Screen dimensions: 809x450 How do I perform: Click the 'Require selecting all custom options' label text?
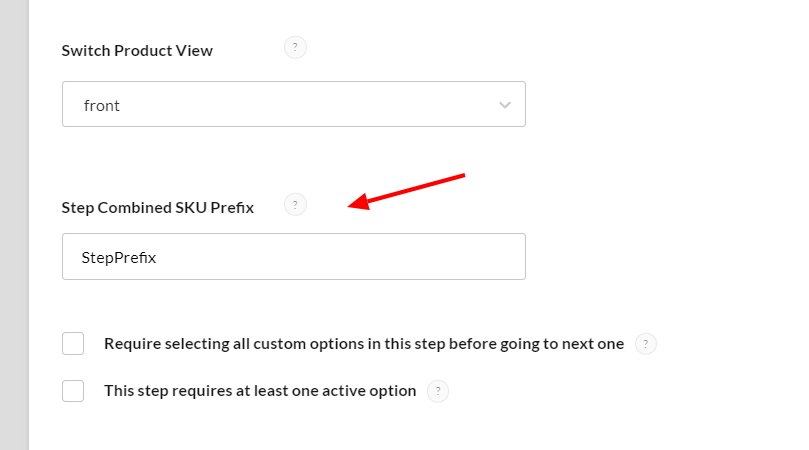(x=364, y=344)
